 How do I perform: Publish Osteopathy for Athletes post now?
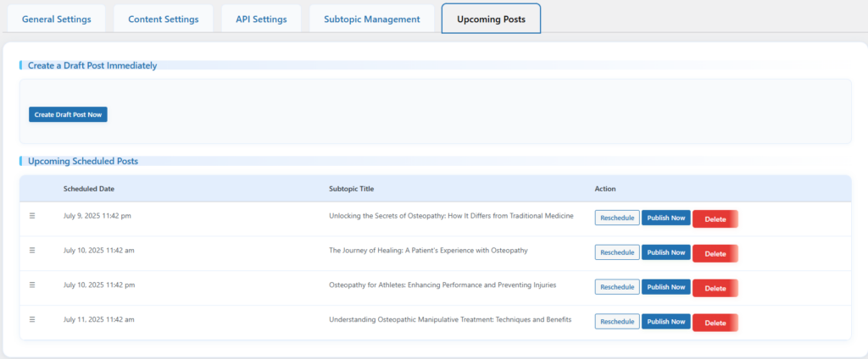[666, 287]
